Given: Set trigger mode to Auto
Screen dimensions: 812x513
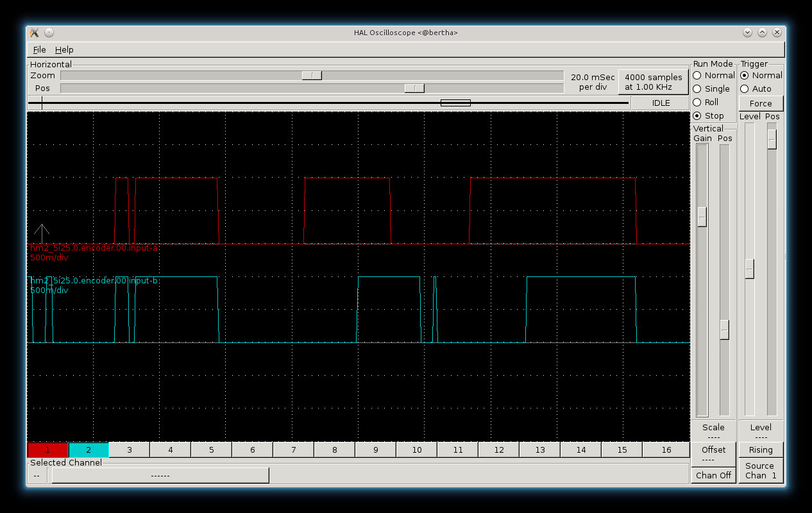Looking at the screenshot, I should 745,89.
